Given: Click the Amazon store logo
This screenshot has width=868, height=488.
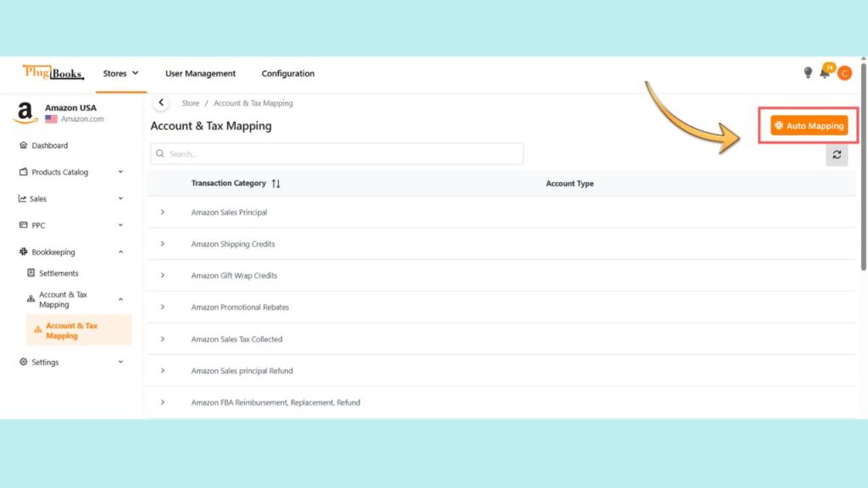Looking at the screenshot, I should [25, 113].
